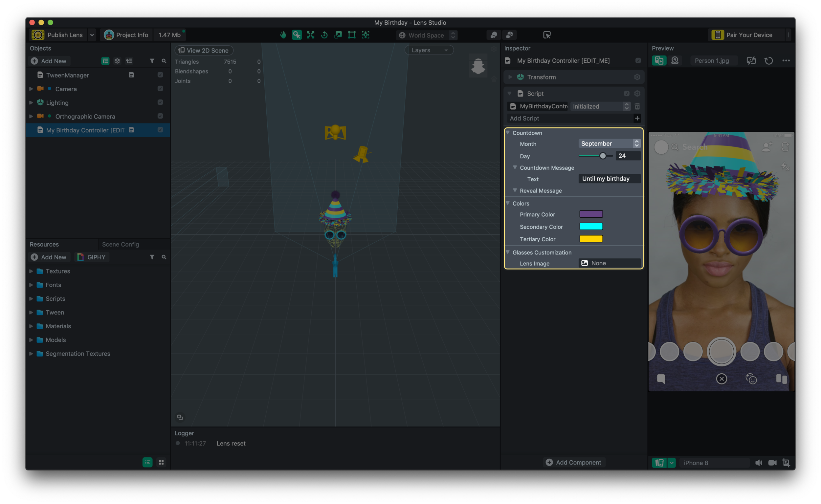Select the scale tool icon
The image size is (821, 504).
(338, 35)
